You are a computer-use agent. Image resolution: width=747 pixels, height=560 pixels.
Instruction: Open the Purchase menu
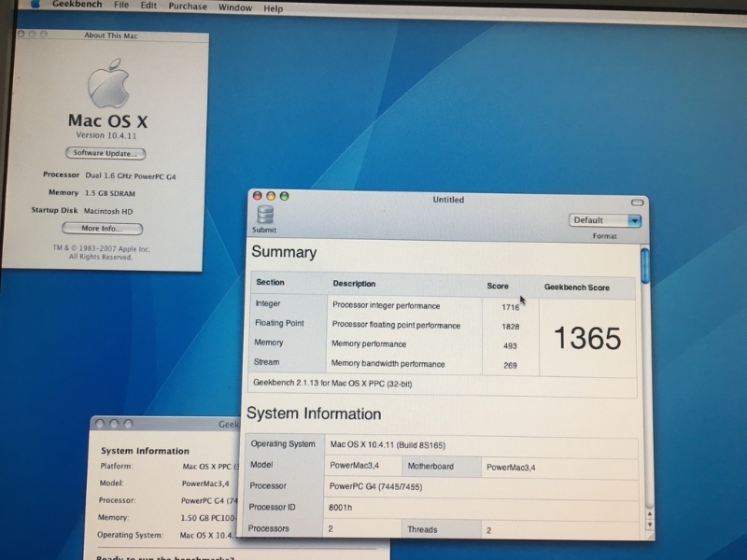click(188, 7)
